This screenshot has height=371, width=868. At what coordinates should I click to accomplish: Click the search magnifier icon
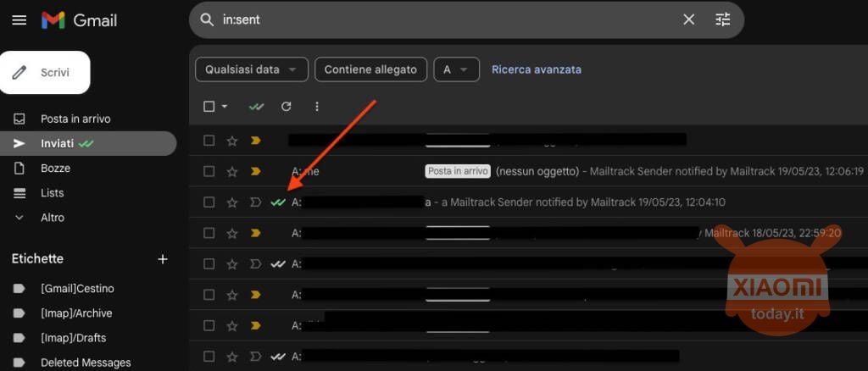click(207, 19)
